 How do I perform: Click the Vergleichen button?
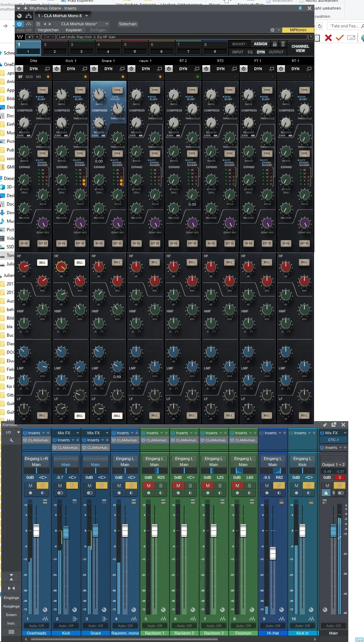(x=48, y=30)
